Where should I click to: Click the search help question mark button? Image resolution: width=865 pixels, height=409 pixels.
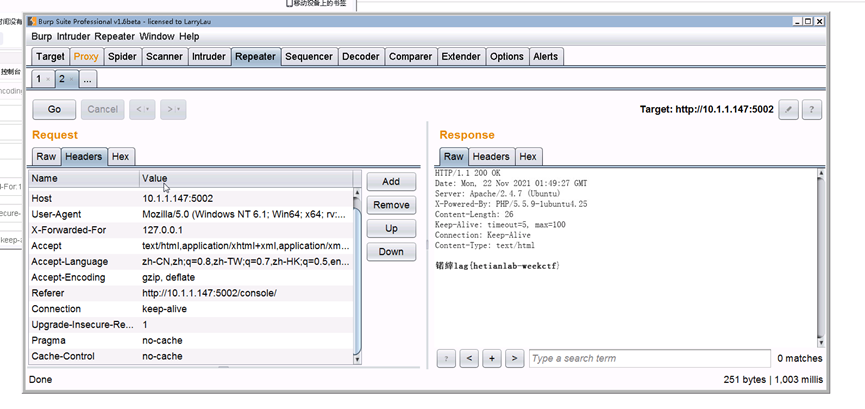click(x=446, y=358)
